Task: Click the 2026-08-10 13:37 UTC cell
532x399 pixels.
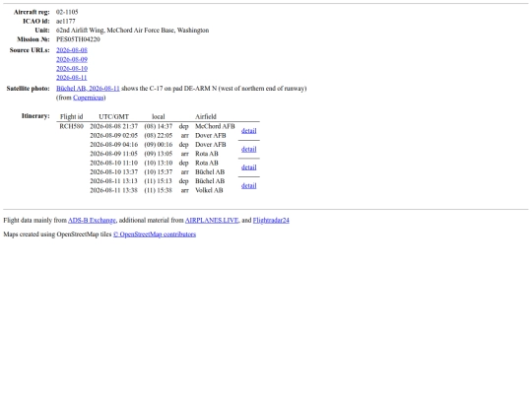Action: coord(113,172)
